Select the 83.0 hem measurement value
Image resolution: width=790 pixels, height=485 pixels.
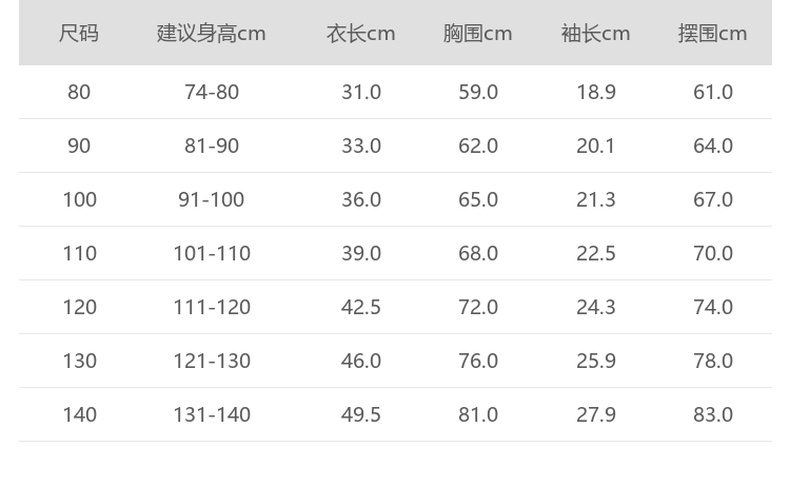coord(713,415)
